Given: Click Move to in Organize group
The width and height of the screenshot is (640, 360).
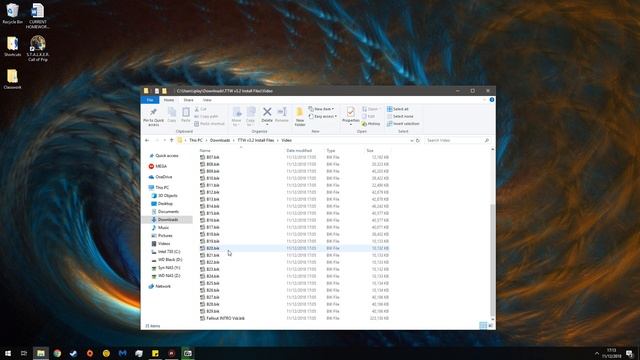Looking at the screenshot, I should (236, 116).
